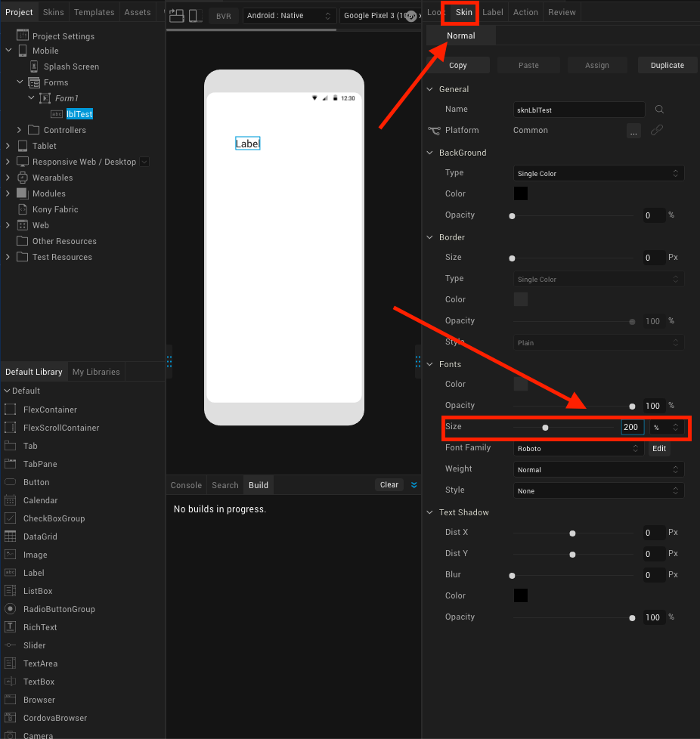This screenshot has height=739, width=700.
Task: Switch to My Libraries tab
Action: [96, 372]
